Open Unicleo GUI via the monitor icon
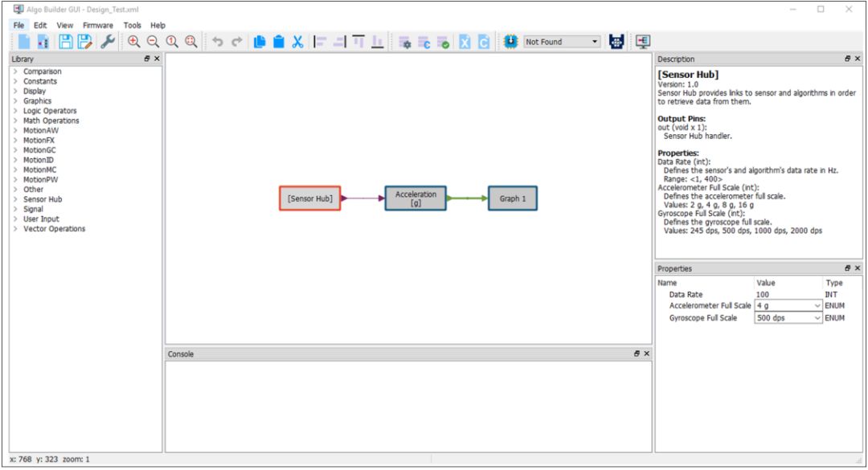Viewport: 868px width, 470px height. pyautogui.click(x=643, y=42)
